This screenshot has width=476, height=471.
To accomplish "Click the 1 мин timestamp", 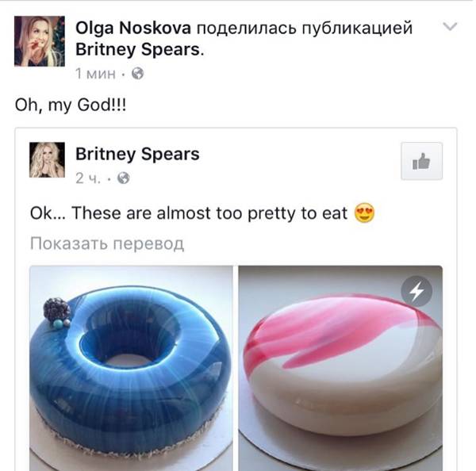I will [96, 74].
